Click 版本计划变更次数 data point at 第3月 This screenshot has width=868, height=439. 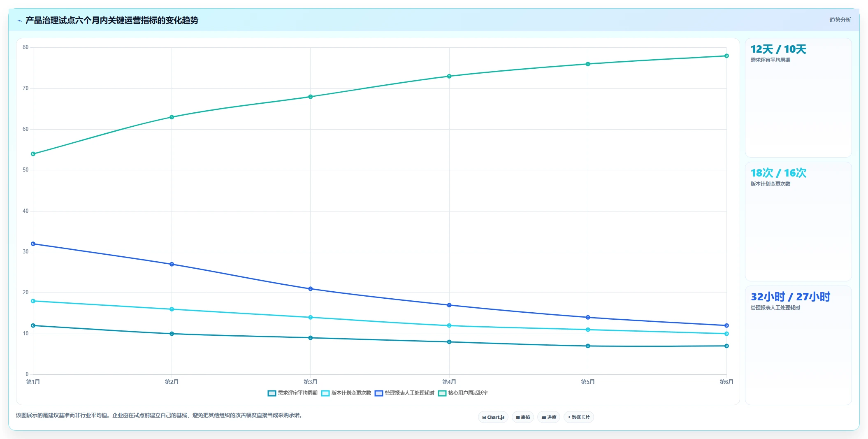[x=311, y=317]
